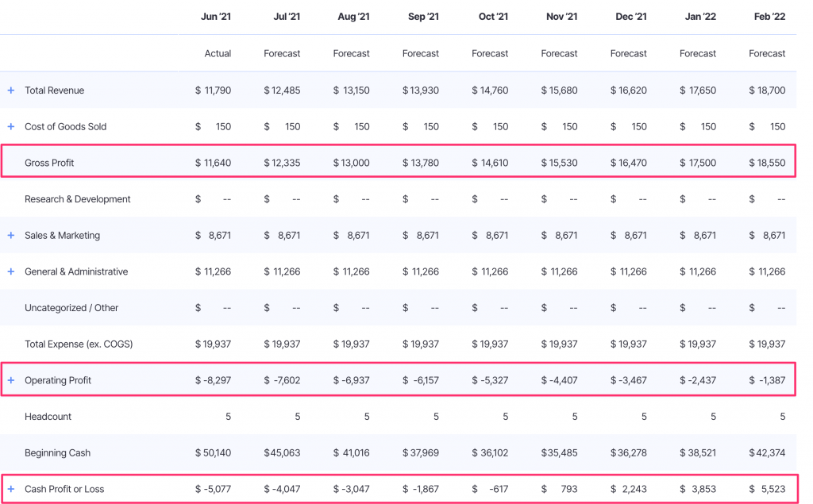Image resolution: width=813 pixels, height=504 pixels.
Task: Open the Oct '21 column header
Action: tap(493, 16)
